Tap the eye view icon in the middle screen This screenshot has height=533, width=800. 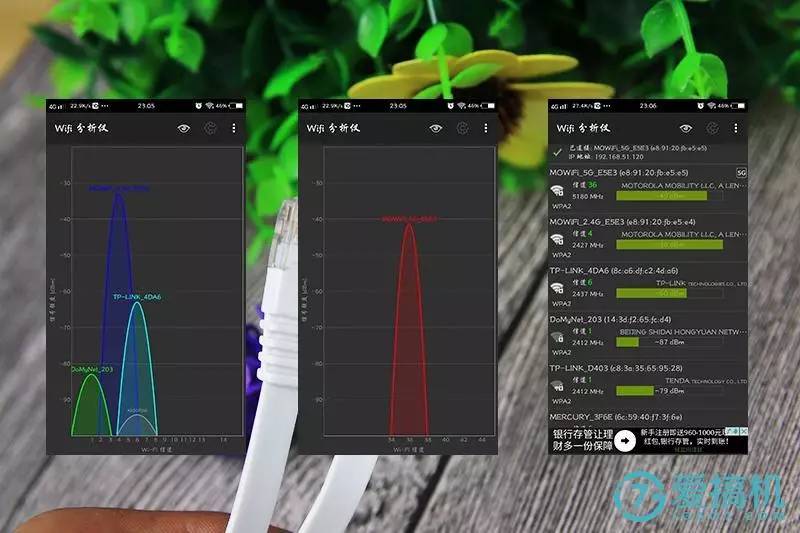click(436, 129)
